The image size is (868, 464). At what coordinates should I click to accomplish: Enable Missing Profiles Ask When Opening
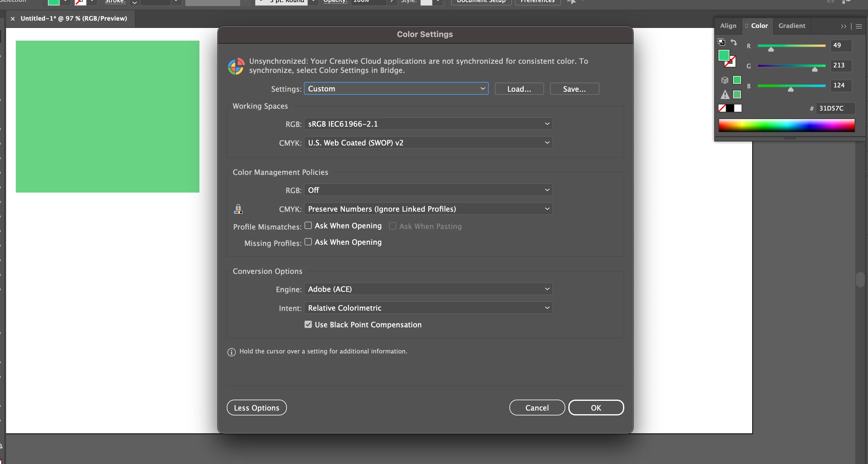coord(308,242)
